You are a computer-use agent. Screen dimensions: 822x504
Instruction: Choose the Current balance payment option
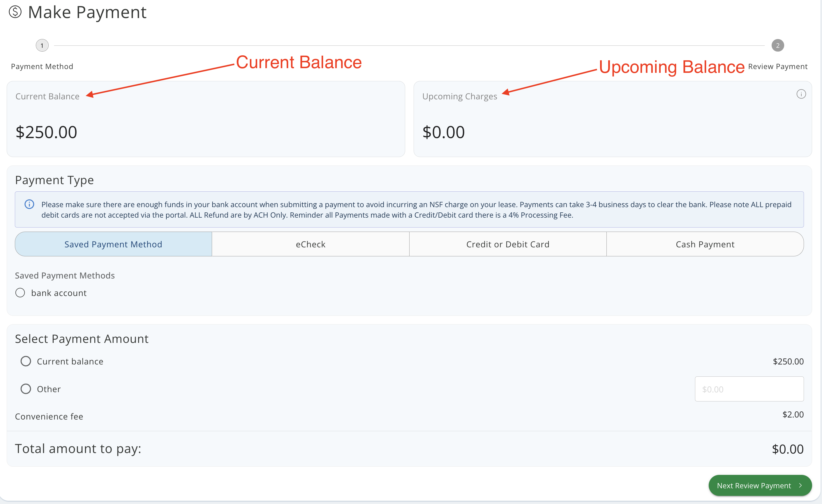pyautogui.click(x=26, y=361)
